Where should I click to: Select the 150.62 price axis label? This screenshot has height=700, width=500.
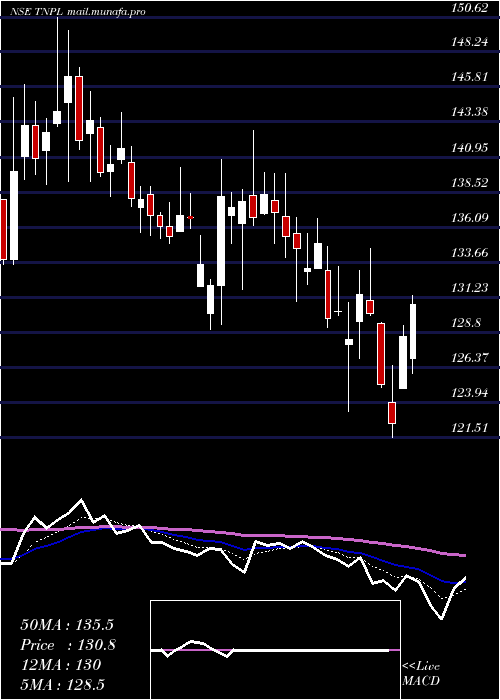pyautogui.click(x=469, y=8)
